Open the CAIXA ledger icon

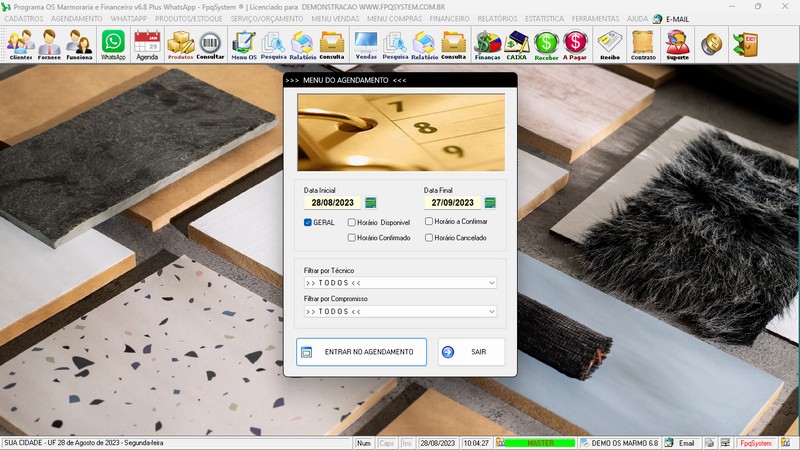[516, 44]
